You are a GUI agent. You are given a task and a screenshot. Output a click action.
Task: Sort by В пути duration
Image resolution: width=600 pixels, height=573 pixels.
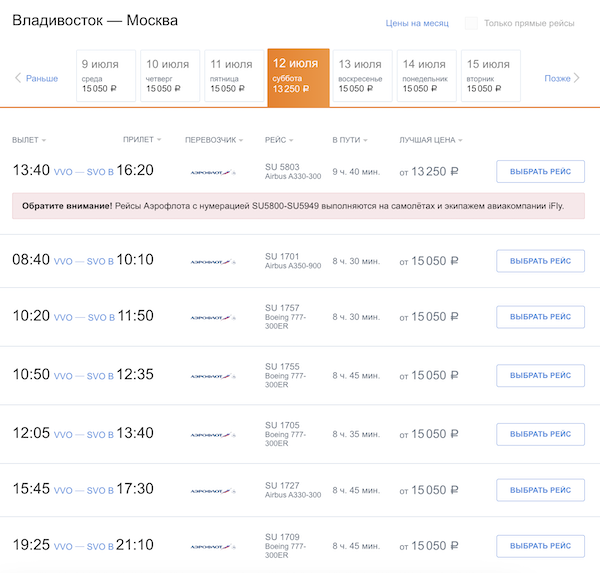[349, 140]
